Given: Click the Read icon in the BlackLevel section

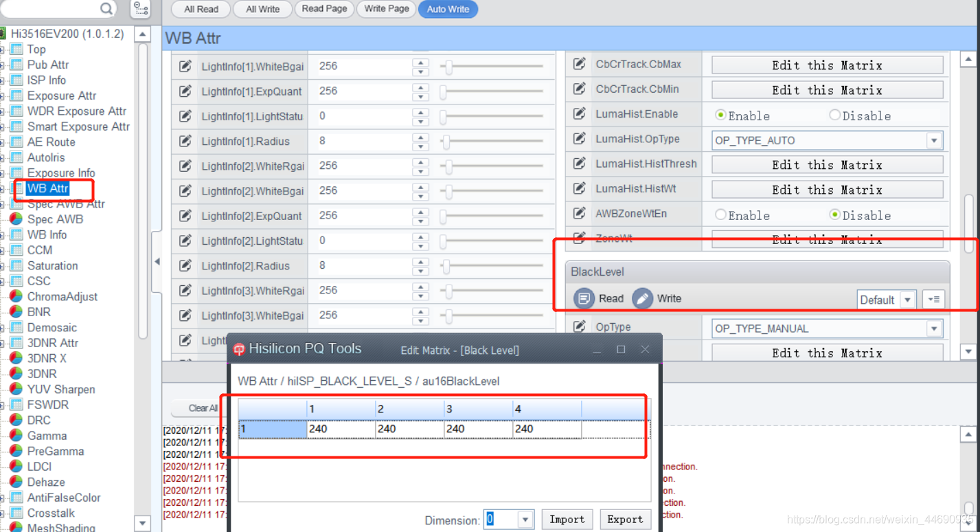Looking at the screenshot, I should [x=584, y=298].
